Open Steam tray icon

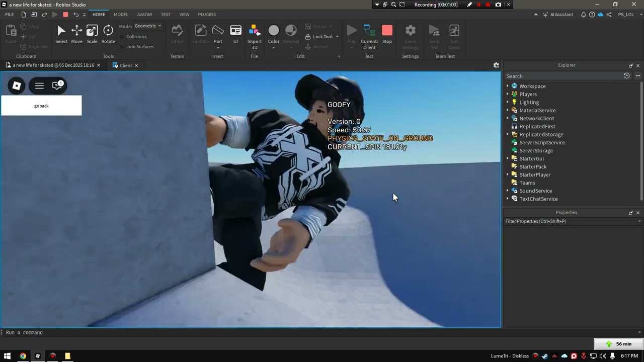click(x=545, y=356)
